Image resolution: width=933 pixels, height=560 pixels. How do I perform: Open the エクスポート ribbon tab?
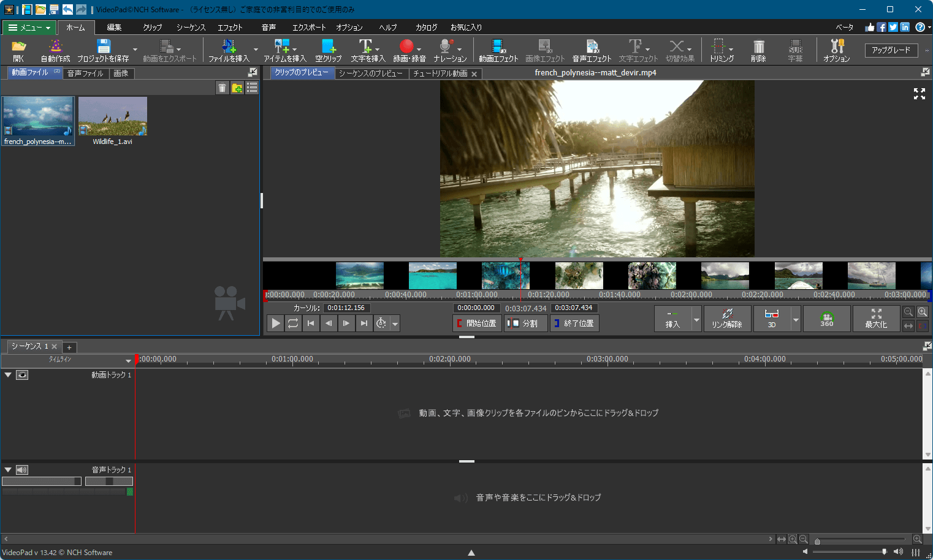(309, 28)
